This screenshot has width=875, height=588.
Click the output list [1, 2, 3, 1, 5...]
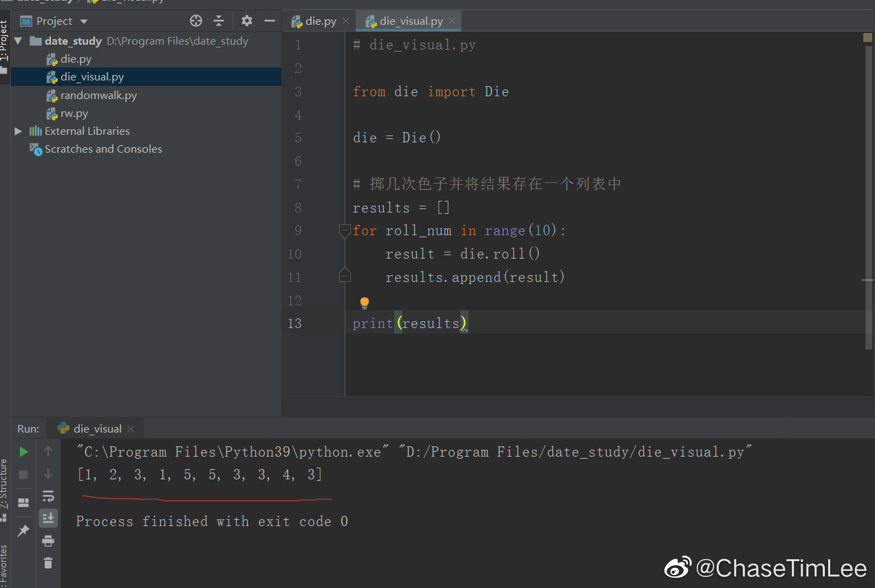[200, 475]
